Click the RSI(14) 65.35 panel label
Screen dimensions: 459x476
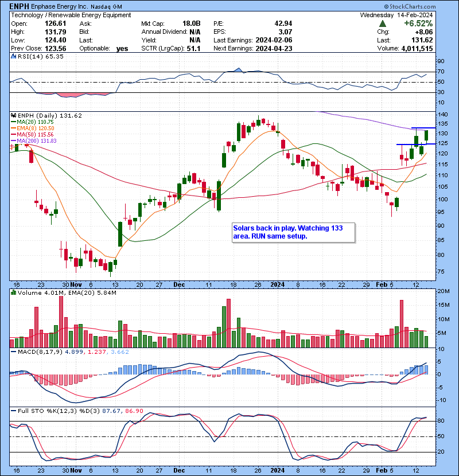tap(41, 56)
